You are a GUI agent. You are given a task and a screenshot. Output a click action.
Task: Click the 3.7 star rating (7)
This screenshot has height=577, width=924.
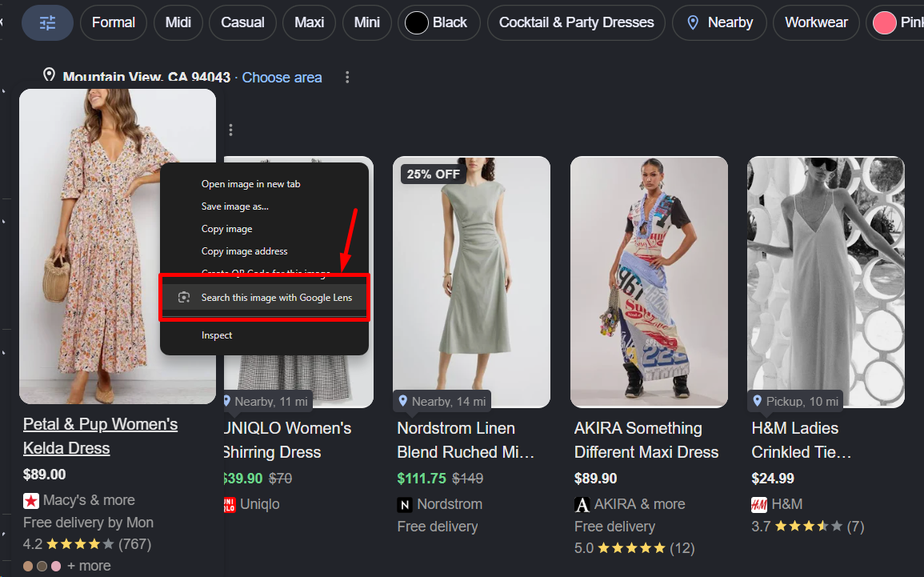pos(807,527)
